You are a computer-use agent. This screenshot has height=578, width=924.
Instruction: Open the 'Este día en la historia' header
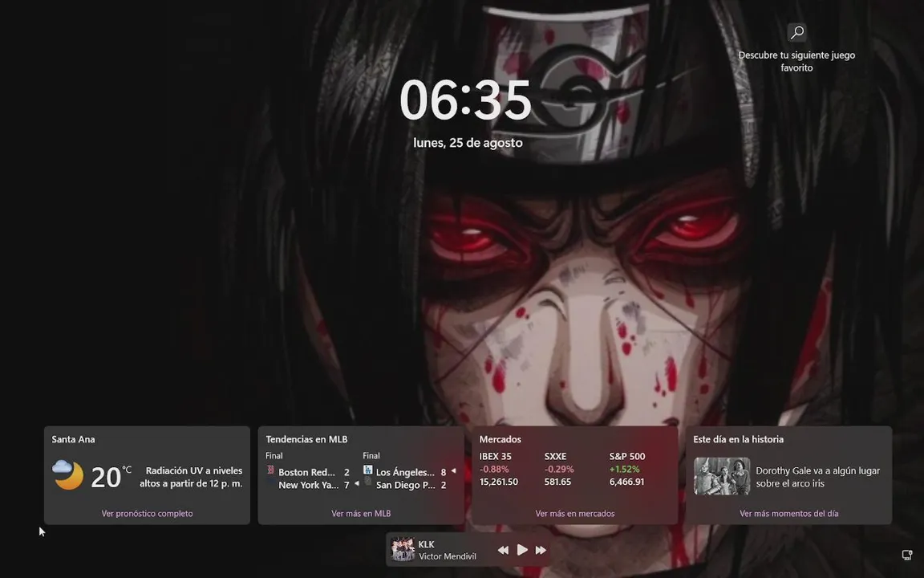point(739,439)
